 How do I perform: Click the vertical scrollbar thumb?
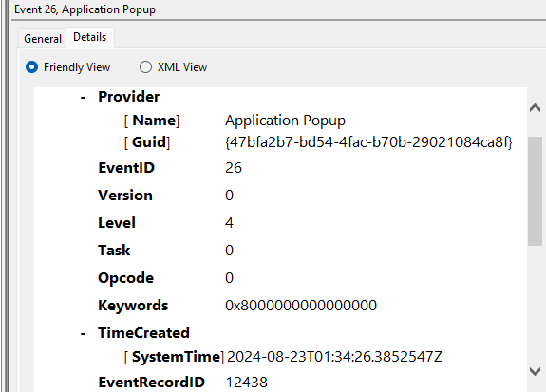(535, 191)
